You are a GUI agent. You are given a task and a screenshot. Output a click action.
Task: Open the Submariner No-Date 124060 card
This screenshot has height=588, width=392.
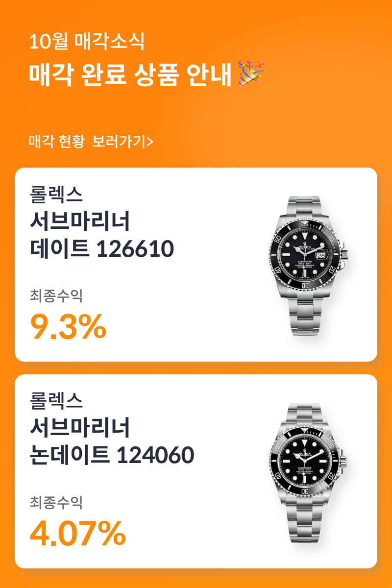click(x=196, y=471)
